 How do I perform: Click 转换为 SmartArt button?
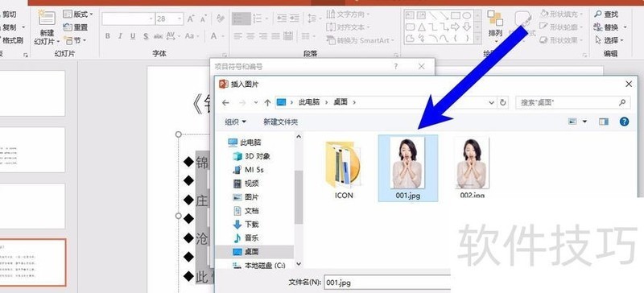tap(360, 41)
